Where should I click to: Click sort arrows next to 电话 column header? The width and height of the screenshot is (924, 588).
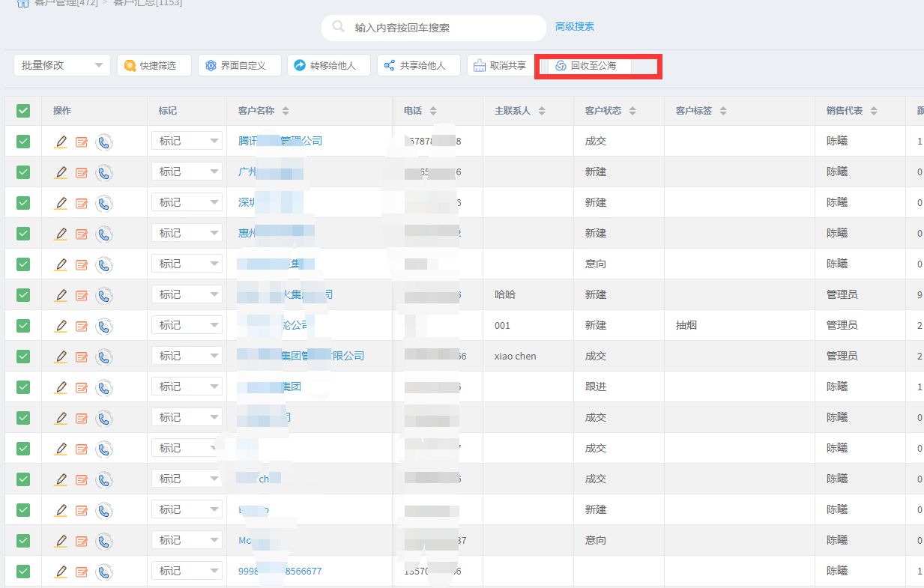point(433,111)
